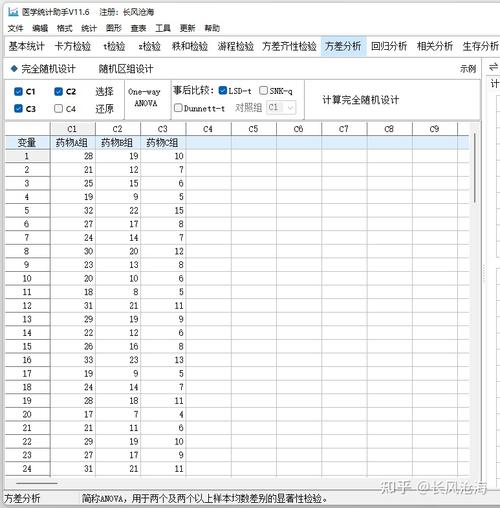
Task: Open the 对照组 C1 dropdown
Action: tap(281, 107)
